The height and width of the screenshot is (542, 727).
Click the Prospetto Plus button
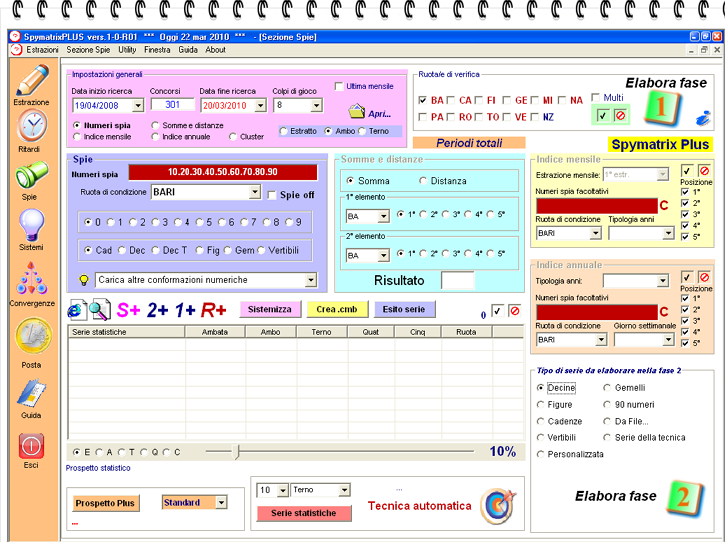[105, 503]
